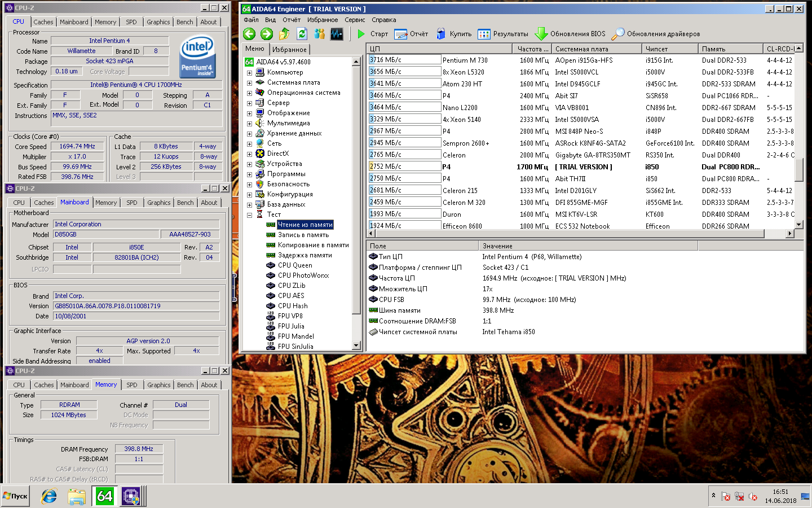Open About tab in bottom CPU-Z window
The image size is (812, 508).
click(209, 385)
